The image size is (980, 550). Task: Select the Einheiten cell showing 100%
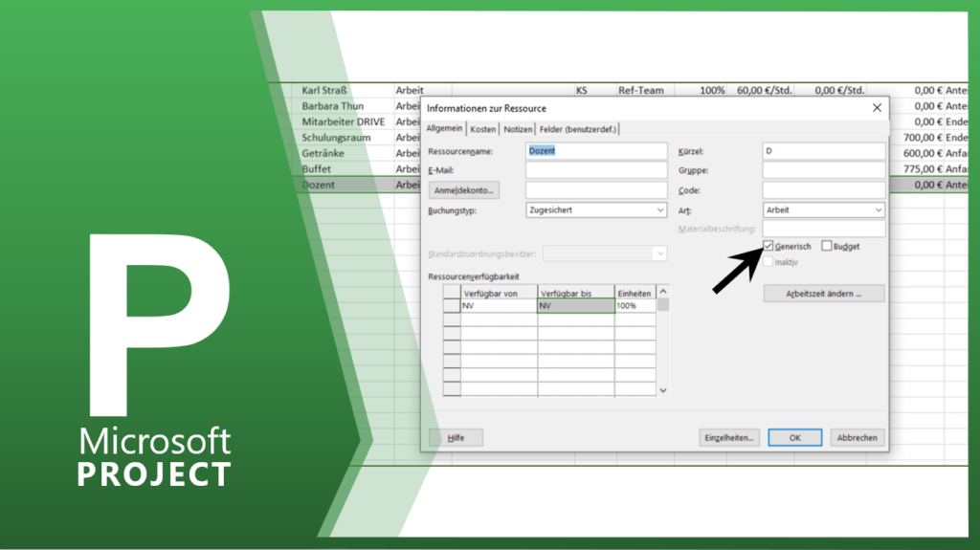click(635, 306)
